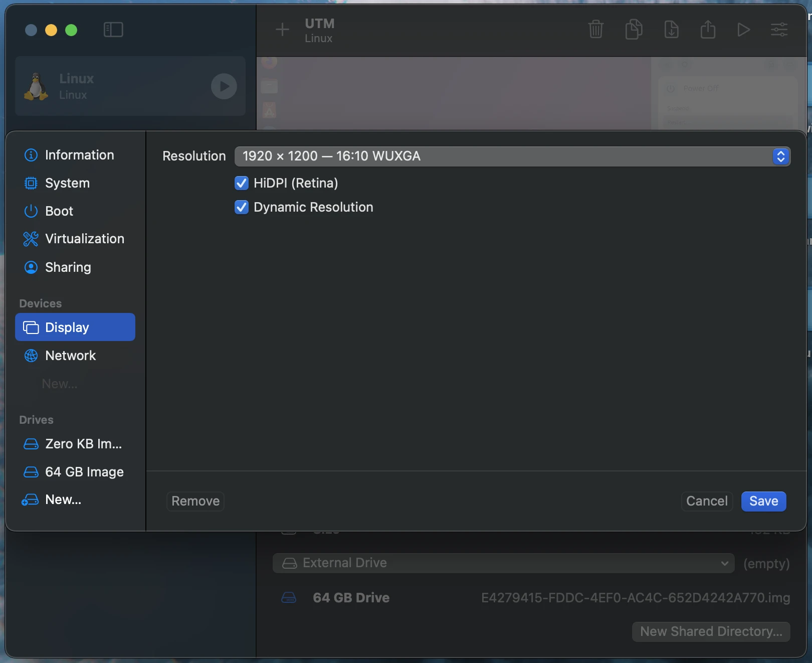Go to Virtualization settings
Image resolution: width=812 pixels, height=663 pixels.
tap(75, 239)
